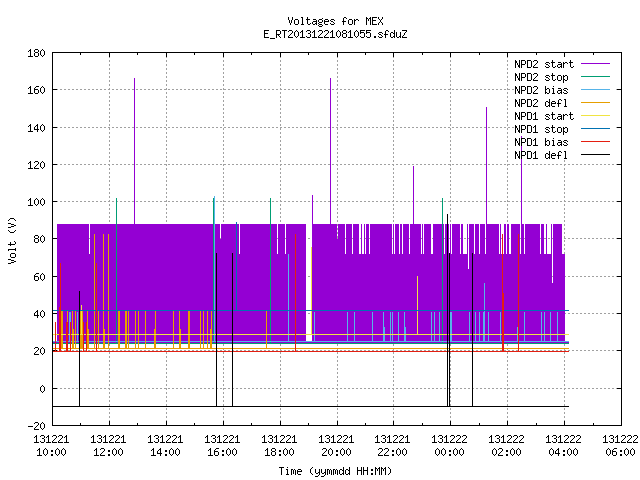Click the 'NPD1 stop' legend label
The width and height of the screenshot is (640, 480).
point(541,129)
